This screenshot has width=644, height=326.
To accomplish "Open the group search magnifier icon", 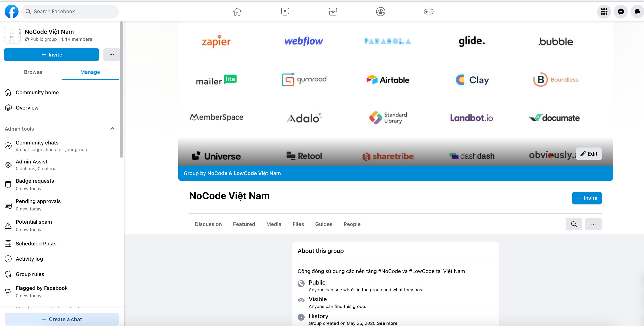I will click(x=574, y=224).
